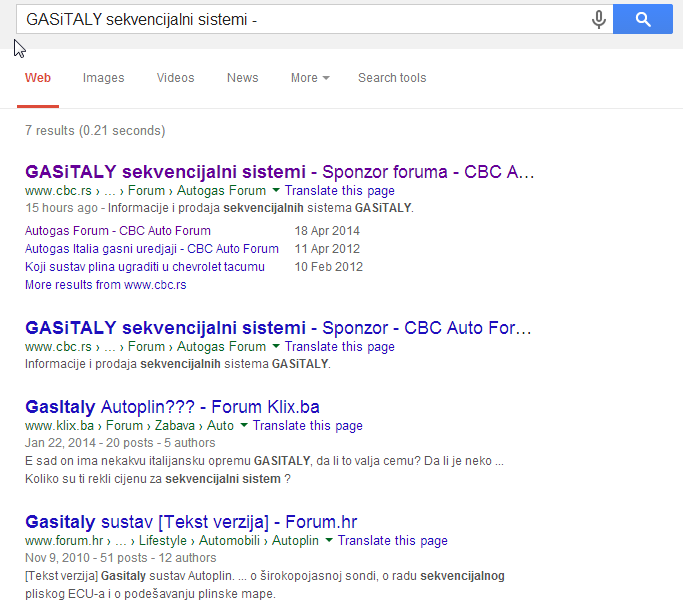Viewport: 683px width, 608px height.
Task: Click the '18 Apr 2014' date text
Action: [327, 231]
